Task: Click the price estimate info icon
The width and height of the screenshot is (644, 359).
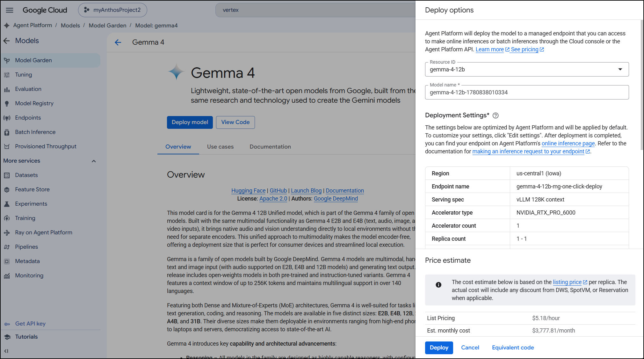Action: pos(438,285)
